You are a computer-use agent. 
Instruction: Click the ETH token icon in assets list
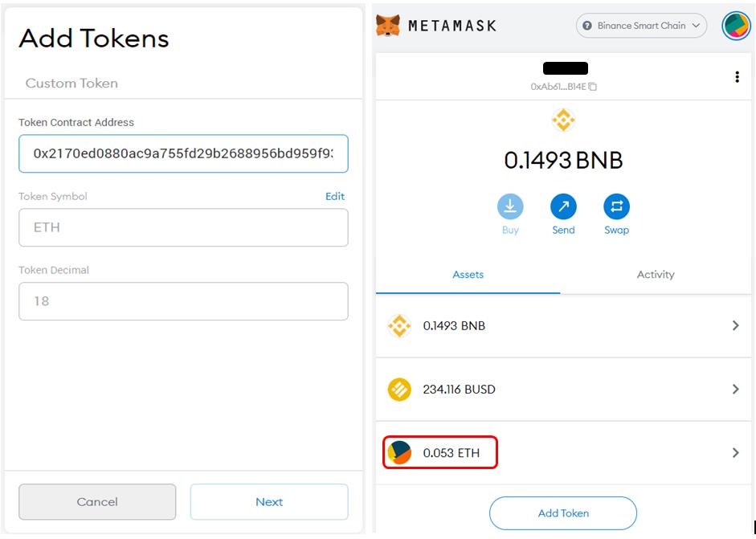399,453
